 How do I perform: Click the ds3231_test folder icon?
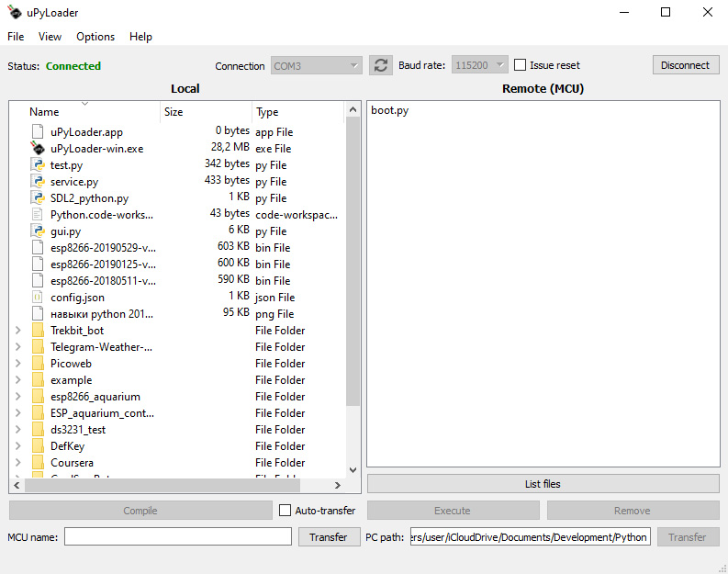click(x=38, y=430)
